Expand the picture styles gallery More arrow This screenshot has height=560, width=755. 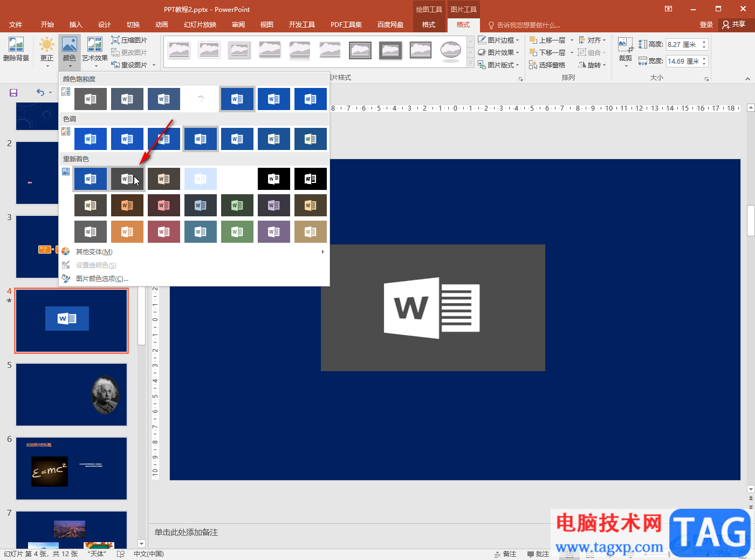470,64
